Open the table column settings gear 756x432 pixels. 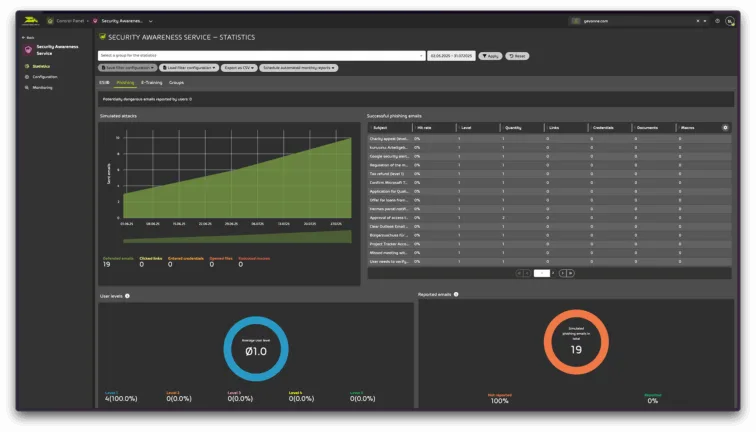coord(725,128)
